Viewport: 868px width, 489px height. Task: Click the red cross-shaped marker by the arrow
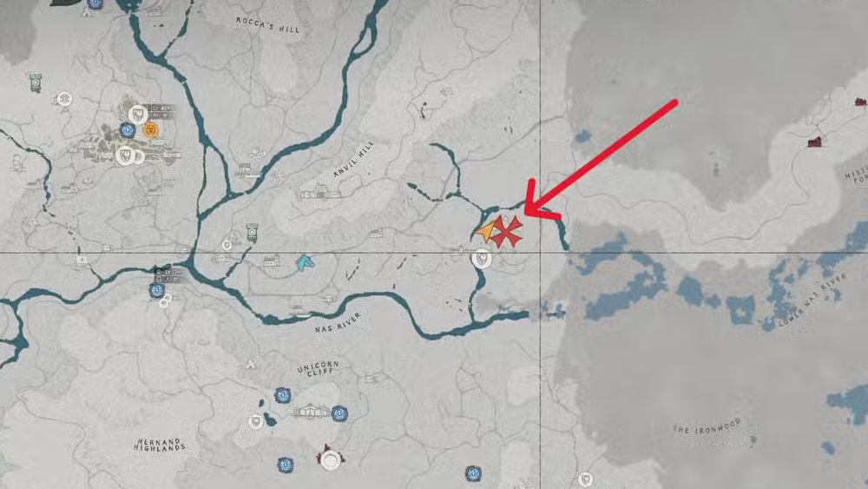tap(507, 232)
